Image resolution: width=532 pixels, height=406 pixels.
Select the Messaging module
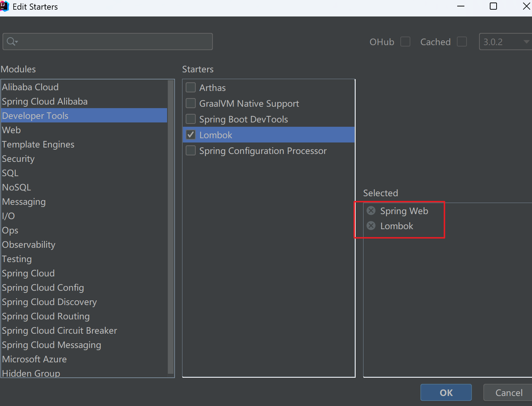point(84,202)
